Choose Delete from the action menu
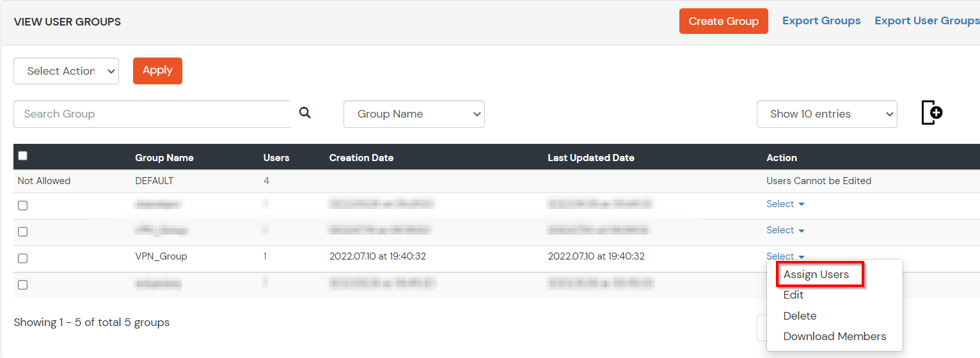Viewport: 980px width, 358px height. (800, 316)
